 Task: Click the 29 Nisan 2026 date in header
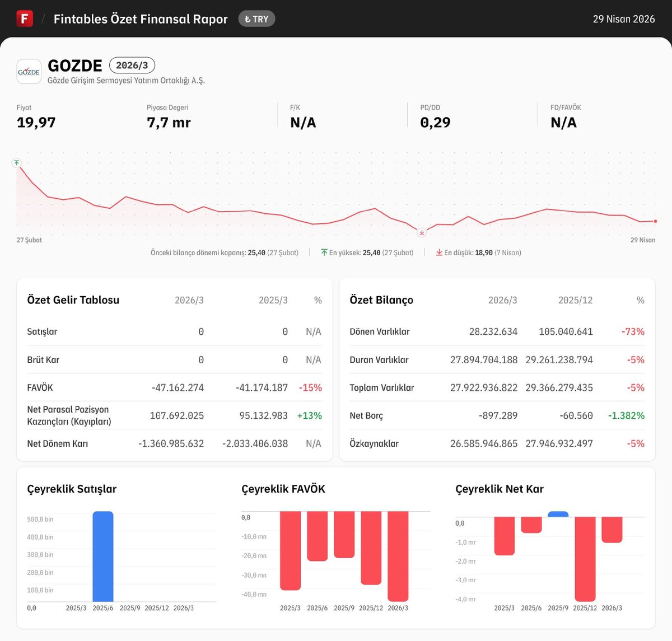624,19
